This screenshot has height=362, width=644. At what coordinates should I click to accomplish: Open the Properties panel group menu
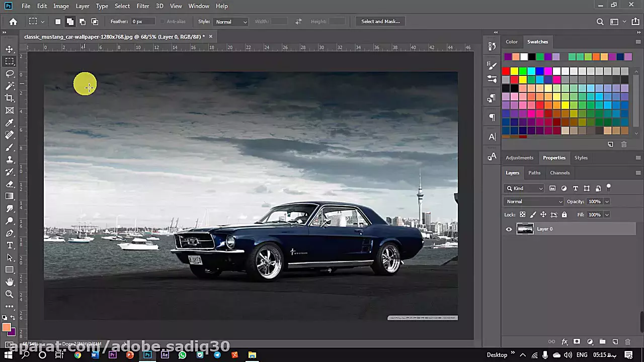638,157
